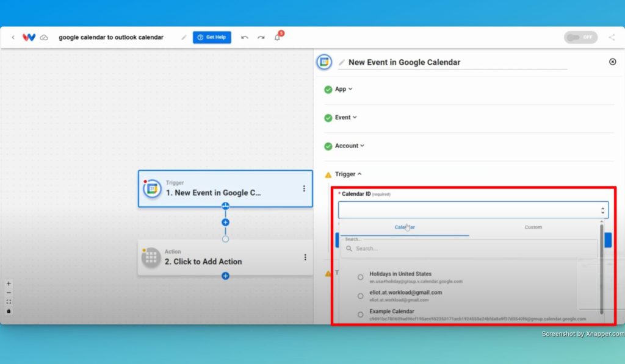625x364 pixels.
Task: Expand the Event section
Action: pyautogui.click(x=345, y=118)
